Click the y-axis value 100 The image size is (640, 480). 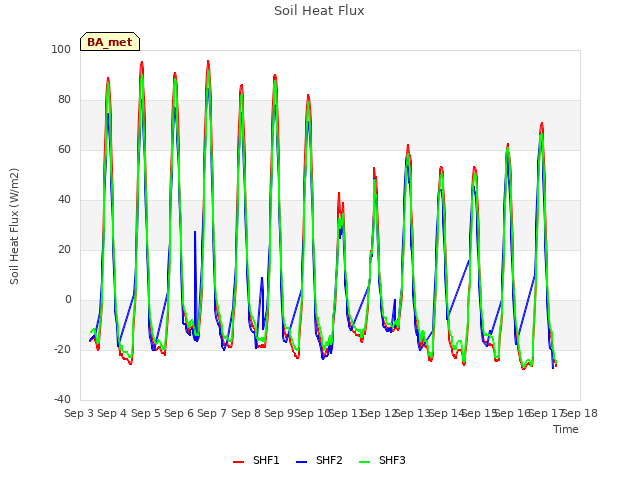(x=61, y=49)
